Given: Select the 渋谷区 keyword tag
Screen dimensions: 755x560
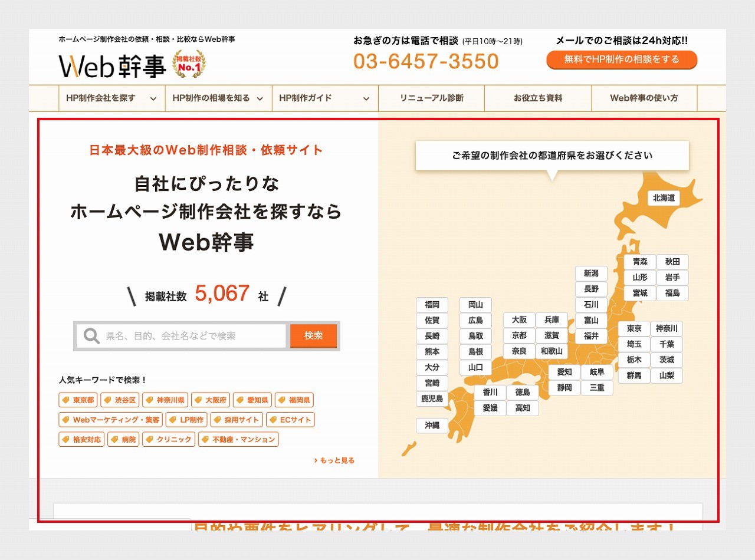Looking at the screenshot, I should click(x=120, y=400).
